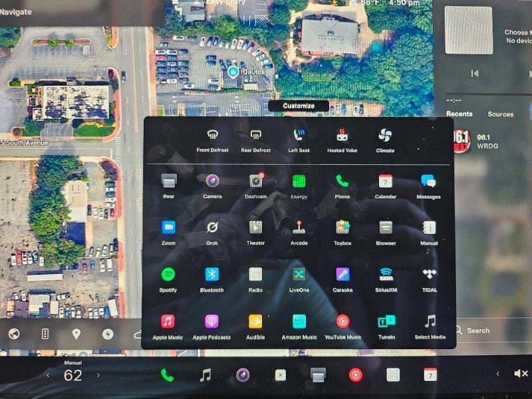Open YouTube Music from dock
This screenshot has height=399, width=532.
point(356,375)
